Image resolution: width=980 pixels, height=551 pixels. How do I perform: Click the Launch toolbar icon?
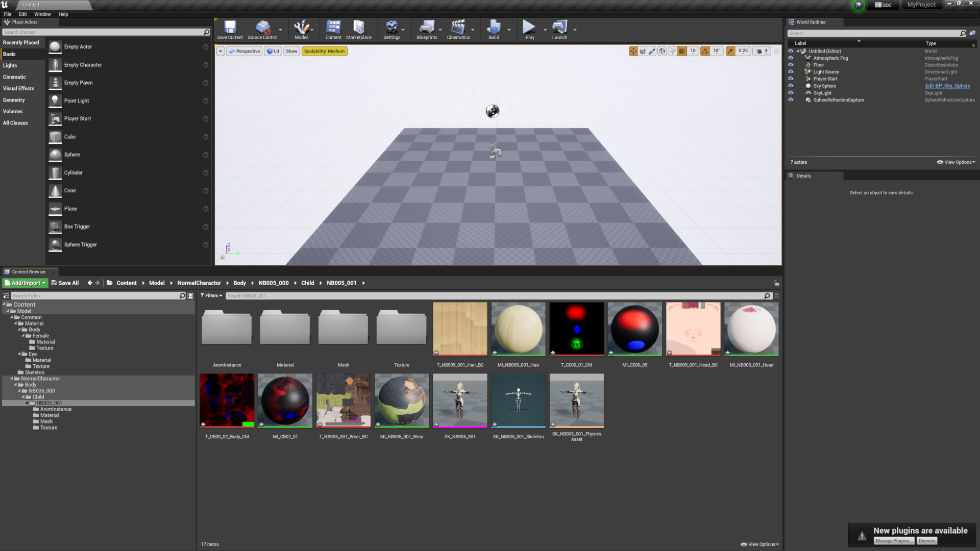point(559,30)
